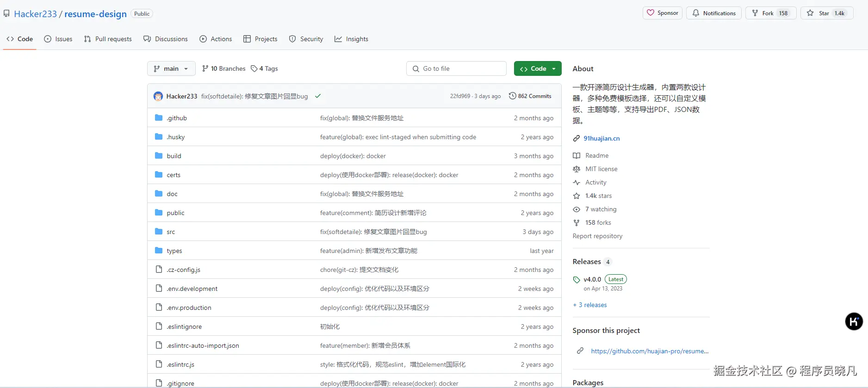Click the commits history clock icon

(512, 96)
